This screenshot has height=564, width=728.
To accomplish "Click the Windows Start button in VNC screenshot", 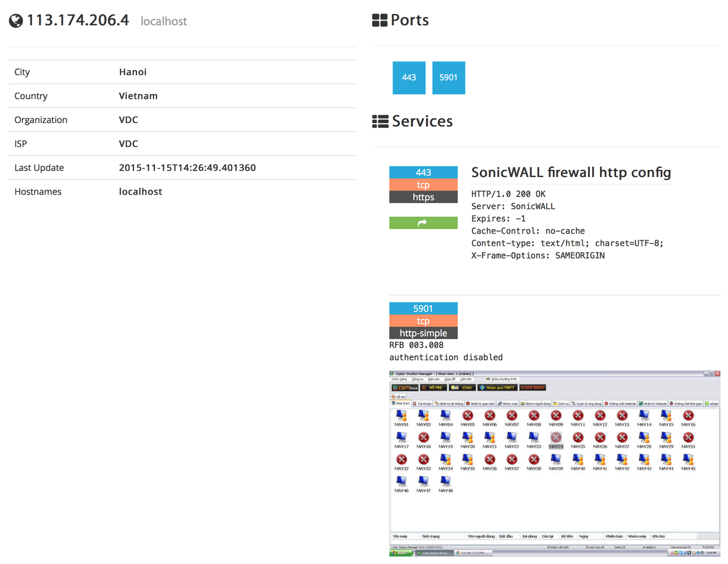I will (x=402, y=553).
